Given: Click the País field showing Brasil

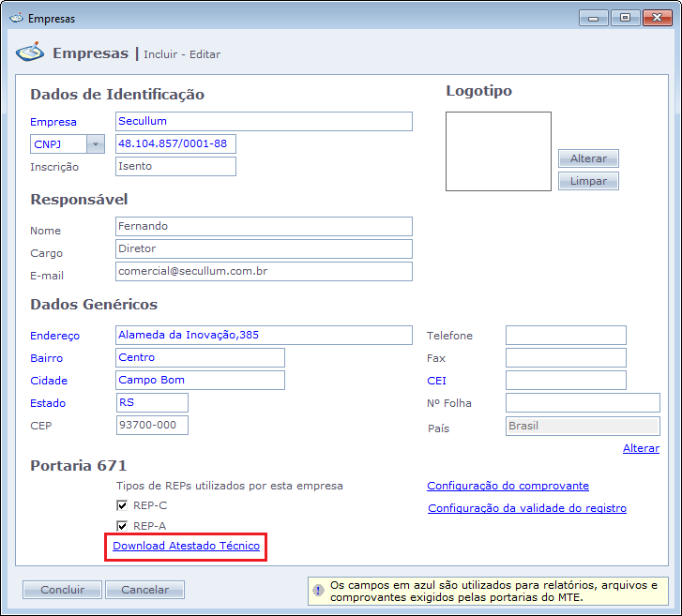Looking at the screenshot, I should pos(583,426).
